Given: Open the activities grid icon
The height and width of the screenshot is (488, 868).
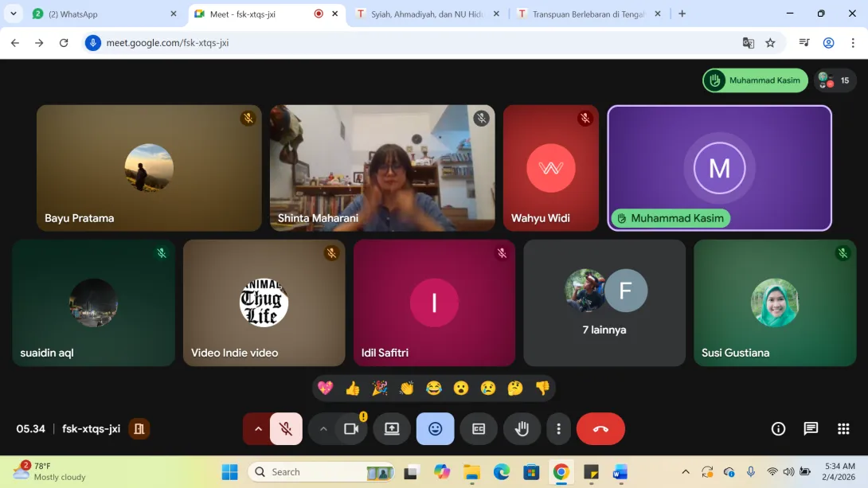Looking at the screenshot, I should coord(843,429).
